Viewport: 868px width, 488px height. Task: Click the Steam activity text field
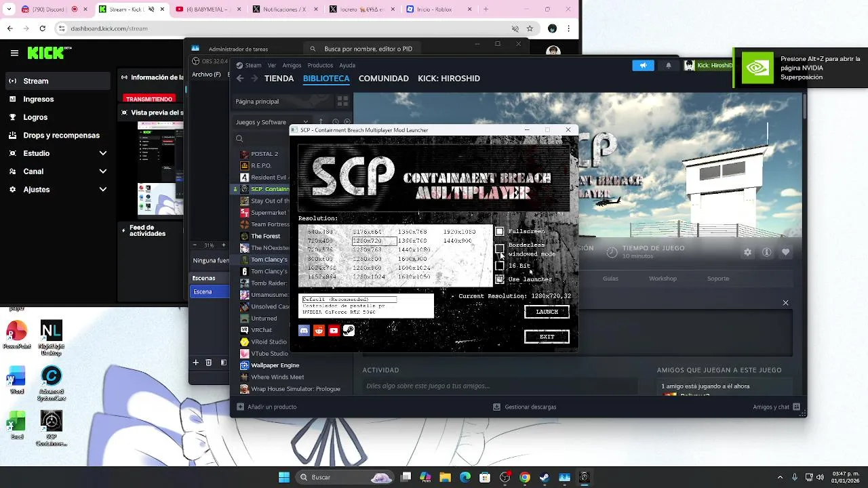pos(500,386)
